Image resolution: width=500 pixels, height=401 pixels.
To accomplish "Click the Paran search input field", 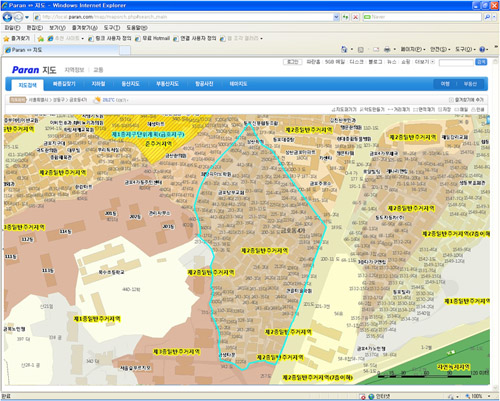I will 456,62.
